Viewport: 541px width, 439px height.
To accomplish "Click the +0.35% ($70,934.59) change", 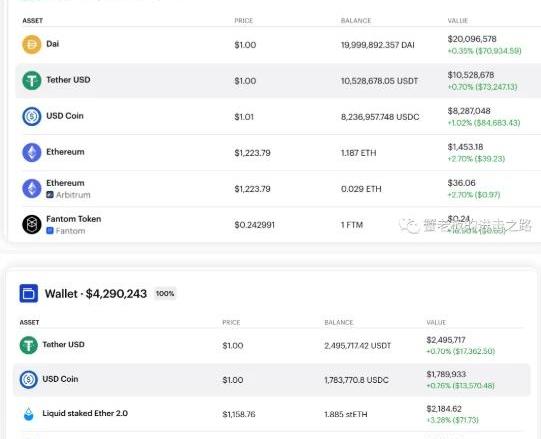I will pos(484,51).
